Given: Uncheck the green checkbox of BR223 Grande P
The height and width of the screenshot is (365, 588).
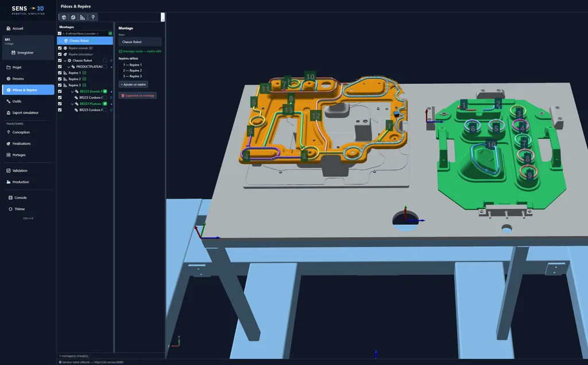Looking at the screenshot, I should pyautogui.click(x=105, y=91).
